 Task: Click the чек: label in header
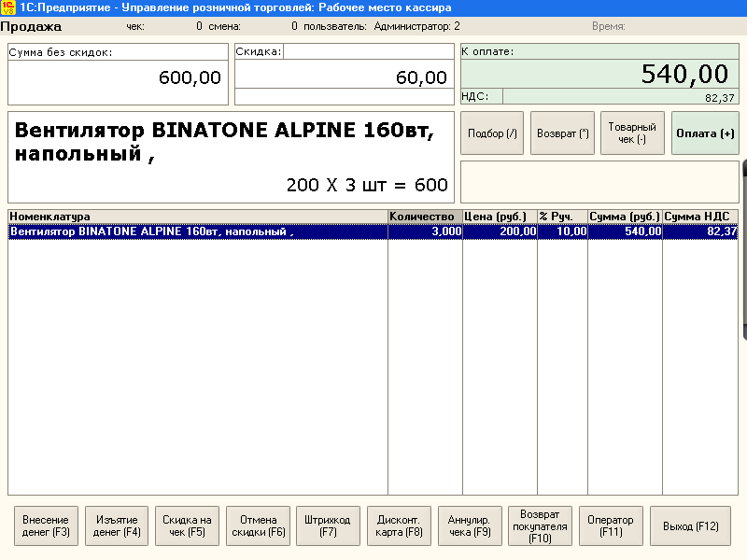pos(135,26)
